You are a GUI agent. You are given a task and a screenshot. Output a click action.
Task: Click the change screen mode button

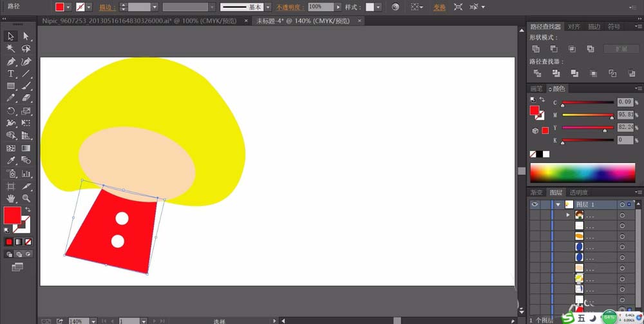tap(17, 267)
